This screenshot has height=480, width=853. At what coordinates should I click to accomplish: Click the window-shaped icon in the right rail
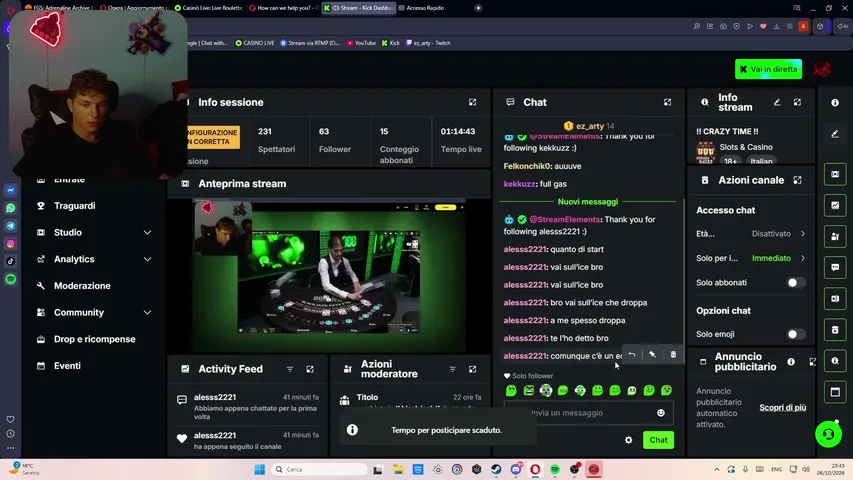tap(835, 392)
